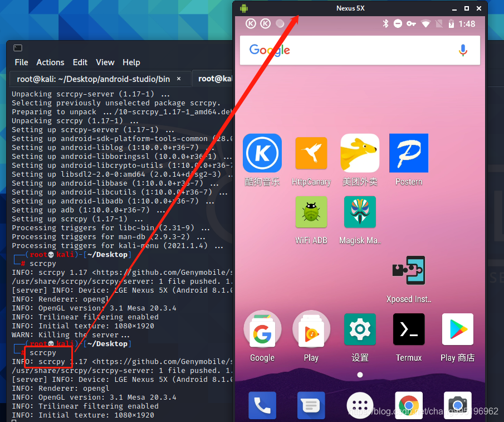
Task: Open the Play folder on home screen
Action: pos(311,329)
